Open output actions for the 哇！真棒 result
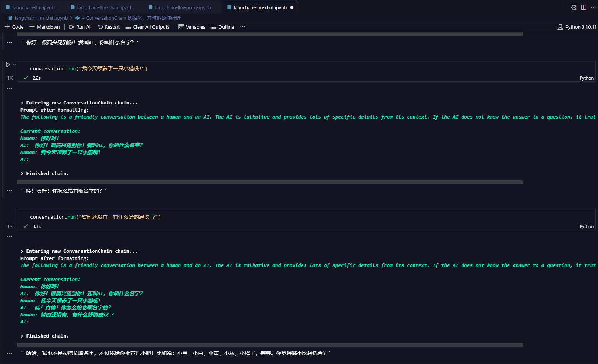 pyautogui.click(x=9, y=191)
